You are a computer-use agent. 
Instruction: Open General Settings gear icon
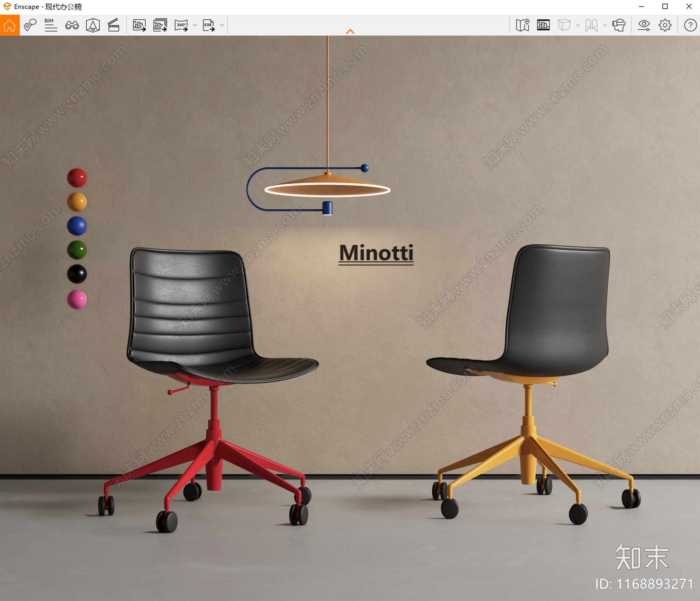665,25
